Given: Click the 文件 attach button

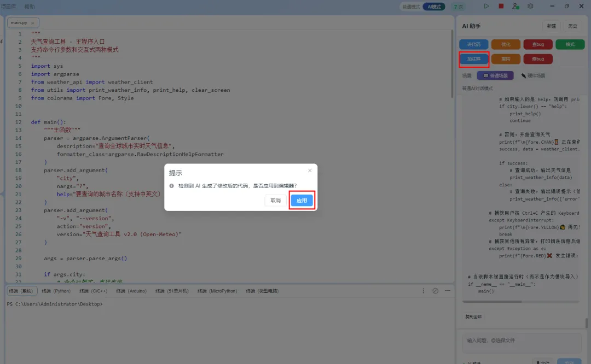Looking at the screenshot, I should [x=543, y=362].
